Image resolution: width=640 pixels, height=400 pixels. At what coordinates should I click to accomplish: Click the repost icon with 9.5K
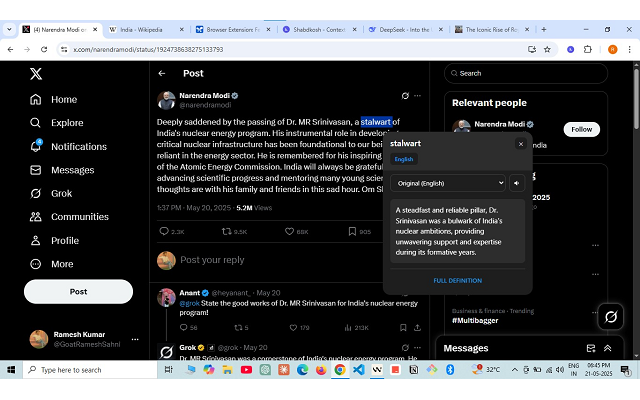227,231
